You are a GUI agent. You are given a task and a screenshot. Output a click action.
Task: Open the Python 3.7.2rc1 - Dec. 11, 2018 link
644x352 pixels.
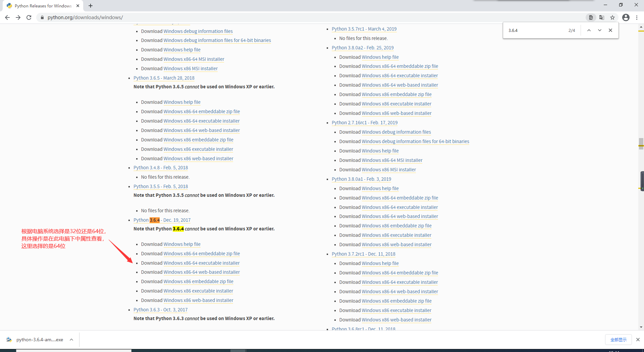tap(363, 254)
